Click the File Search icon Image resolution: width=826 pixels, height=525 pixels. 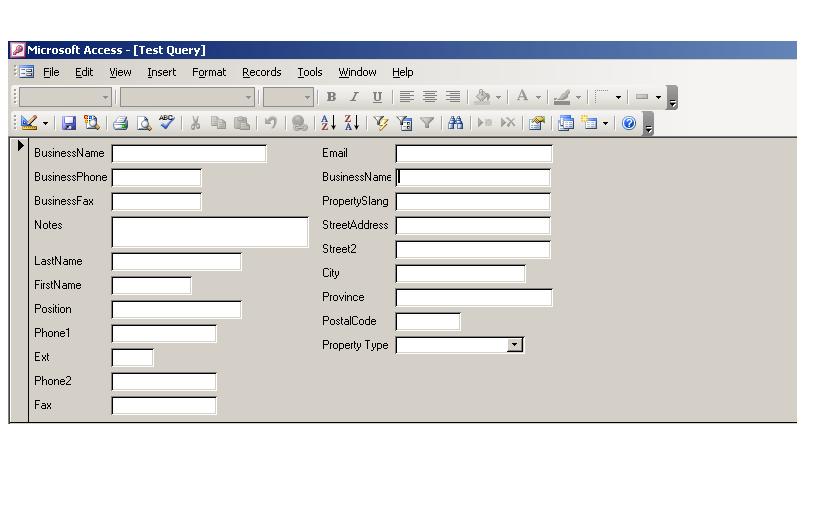click(92, 123)
